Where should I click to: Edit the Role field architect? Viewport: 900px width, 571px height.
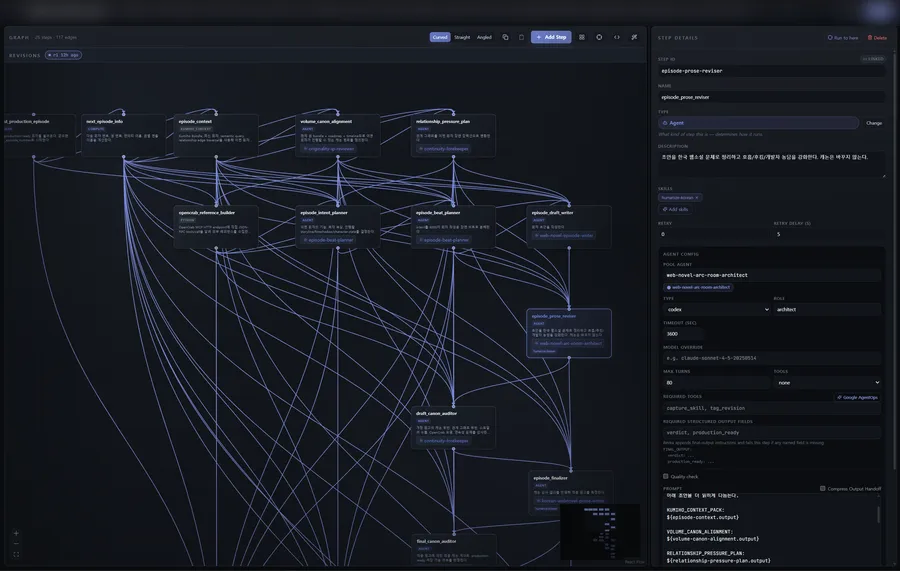click(827, 309)
